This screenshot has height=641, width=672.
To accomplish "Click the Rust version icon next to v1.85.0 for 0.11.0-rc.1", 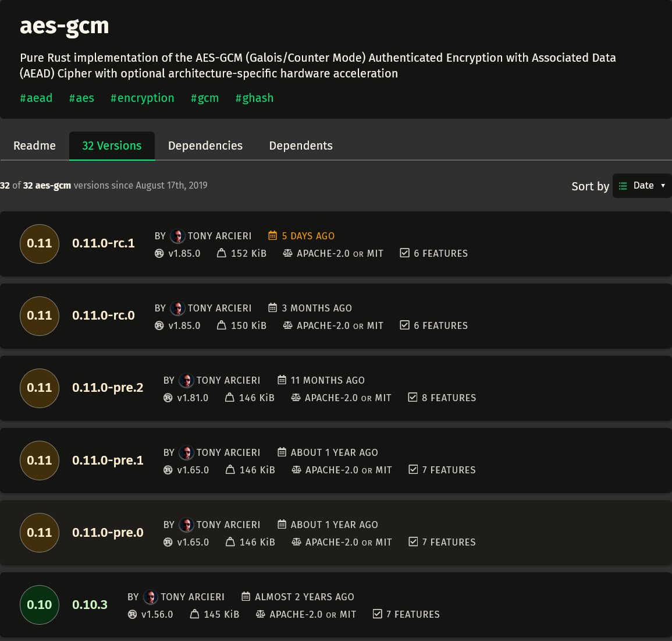I will [159, 253].
